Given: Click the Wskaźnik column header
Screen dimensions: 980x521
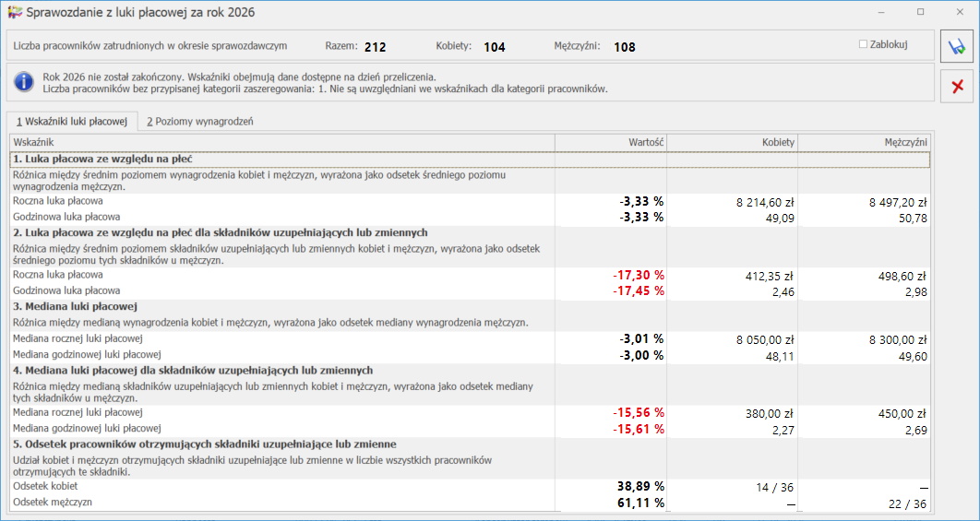Looking at the screenshot, I should pyautogui.click(x=282, y=142).
